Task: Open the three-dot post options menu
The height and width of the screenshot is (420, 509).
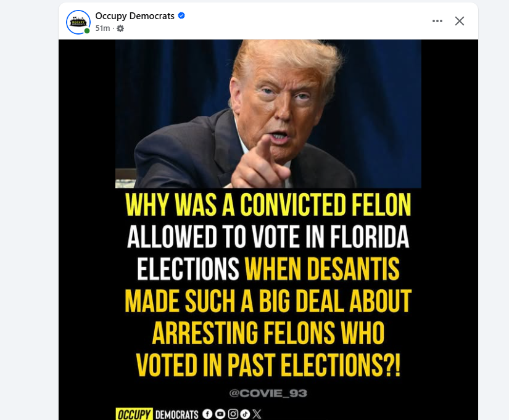Action: pos(437,21)
